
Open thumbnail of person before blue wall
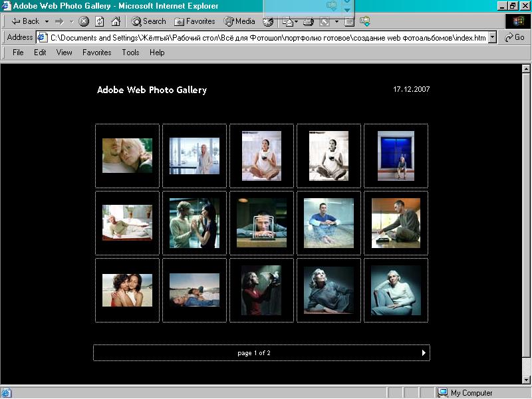click(x=396, y=156)
